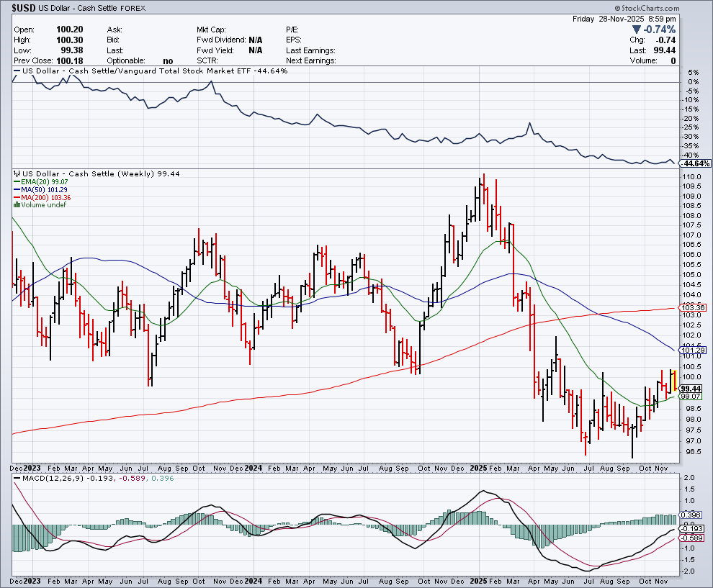
Task: Click the Dec 2023 label on bottom MACD axis
Action: point(24,579)
